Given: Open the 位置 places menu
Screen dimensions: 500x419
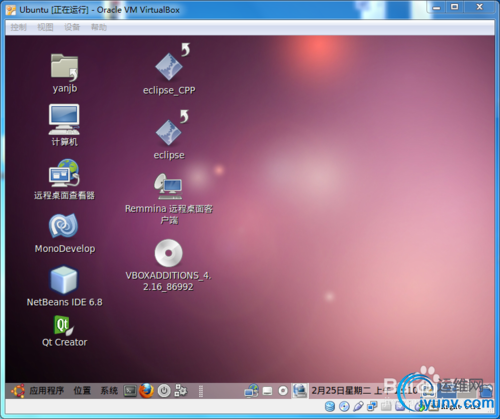Looking at the screenshot, I should point(82,390).
